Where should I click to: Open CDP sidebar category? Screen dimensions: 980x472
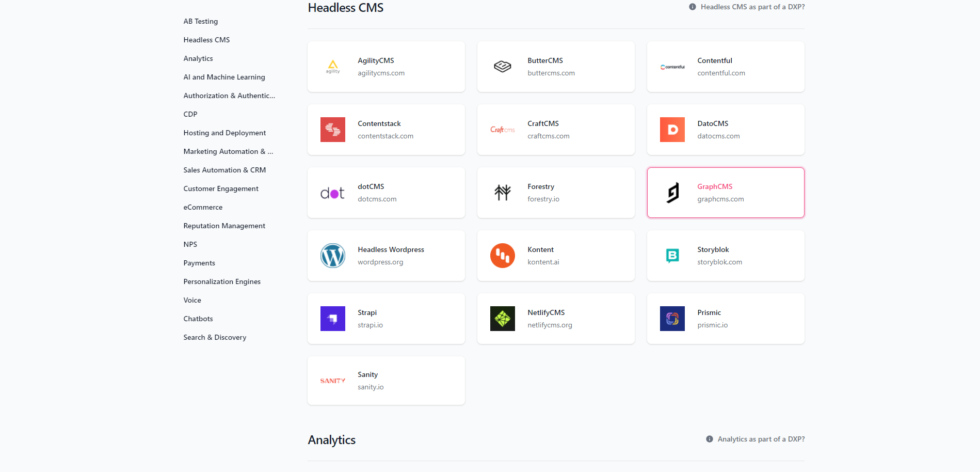pyautogui.click(x=190, y=114)
